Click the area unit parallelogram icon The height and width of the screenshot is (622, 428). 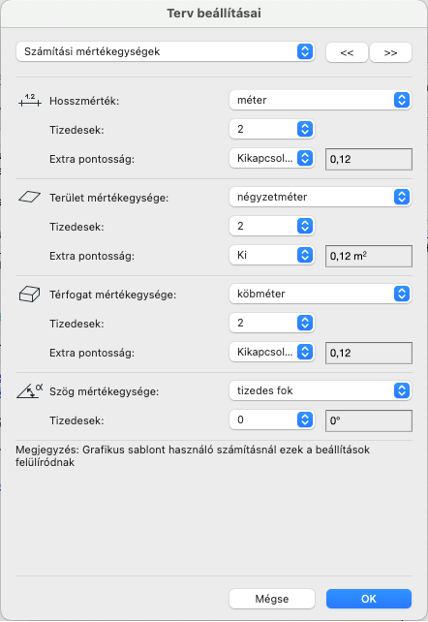pos(30,197)
